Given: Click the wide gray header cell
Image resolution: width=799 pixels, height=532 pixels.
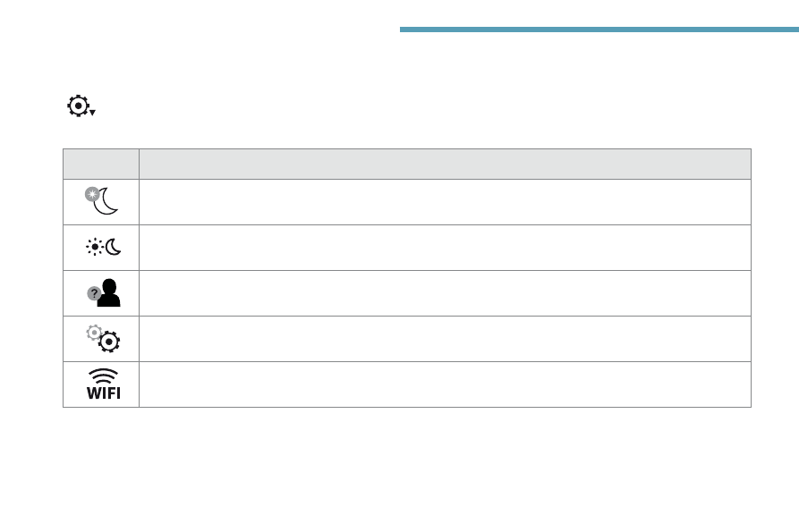Looking at the screenshot, I should pyautogui.click(x=445, y=164).
